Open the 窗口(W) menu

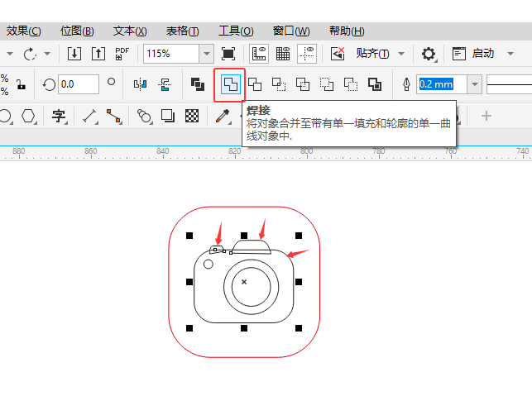click(291, 31)
